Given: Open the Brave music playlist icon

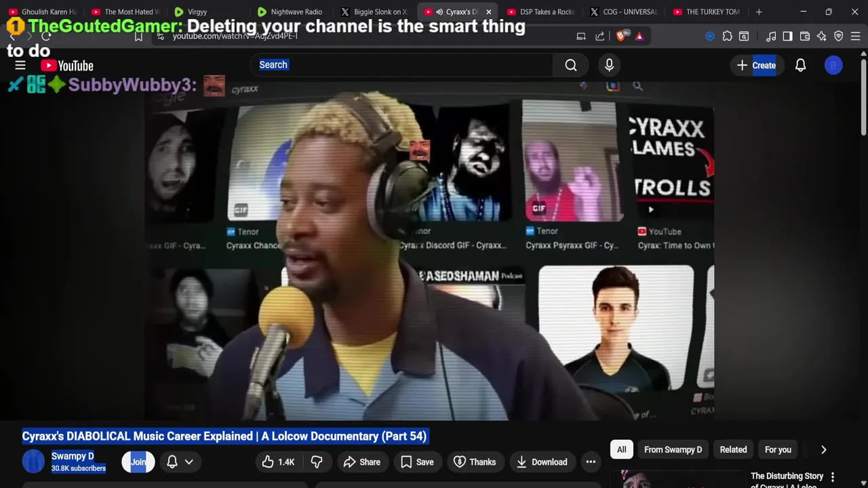Looking at the screenshot, I should pos(771,36).
